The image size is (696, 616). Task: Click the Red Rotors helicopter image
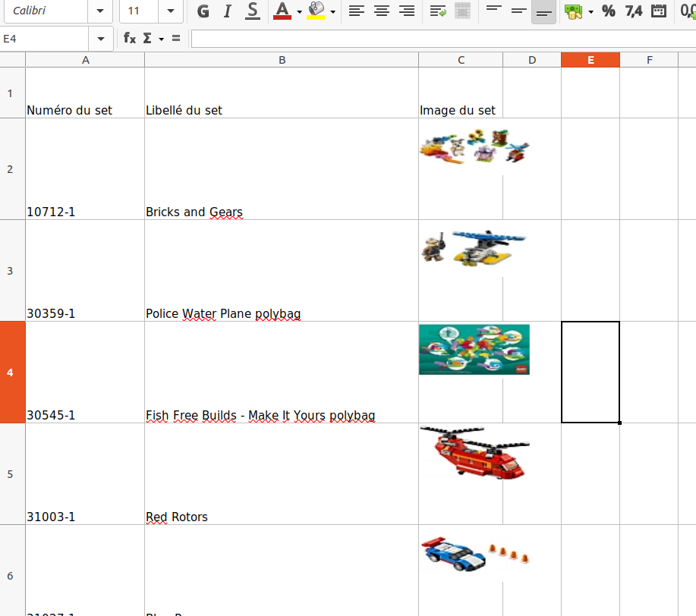474,453
